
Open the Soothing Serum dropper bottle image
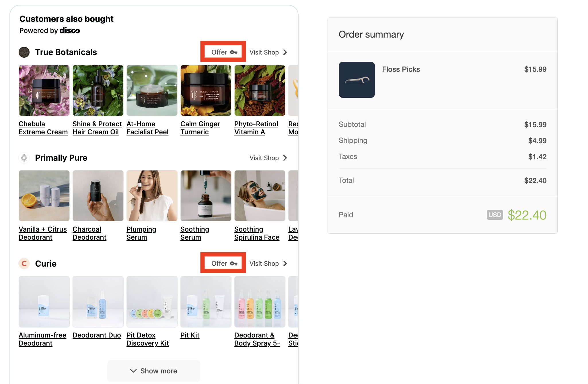coord(206,196)
